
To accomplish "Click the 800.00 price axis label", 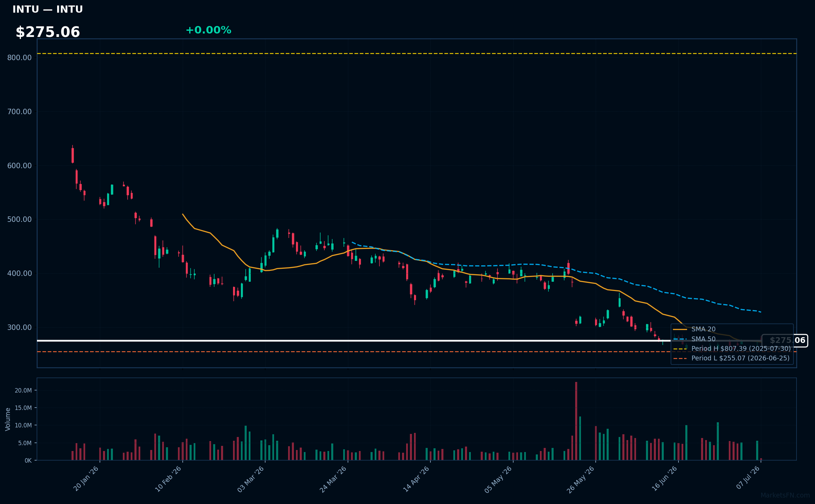I will pos(20,58).
